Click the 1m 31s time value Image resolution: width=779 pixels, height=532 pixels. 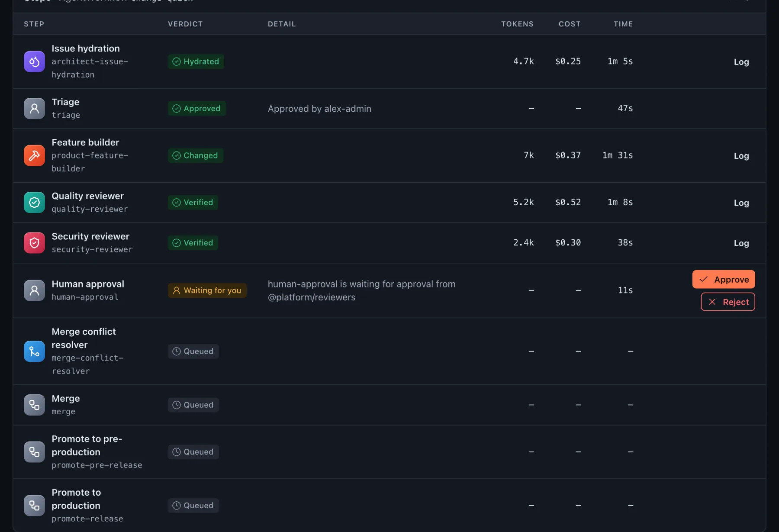coord(618,155)
